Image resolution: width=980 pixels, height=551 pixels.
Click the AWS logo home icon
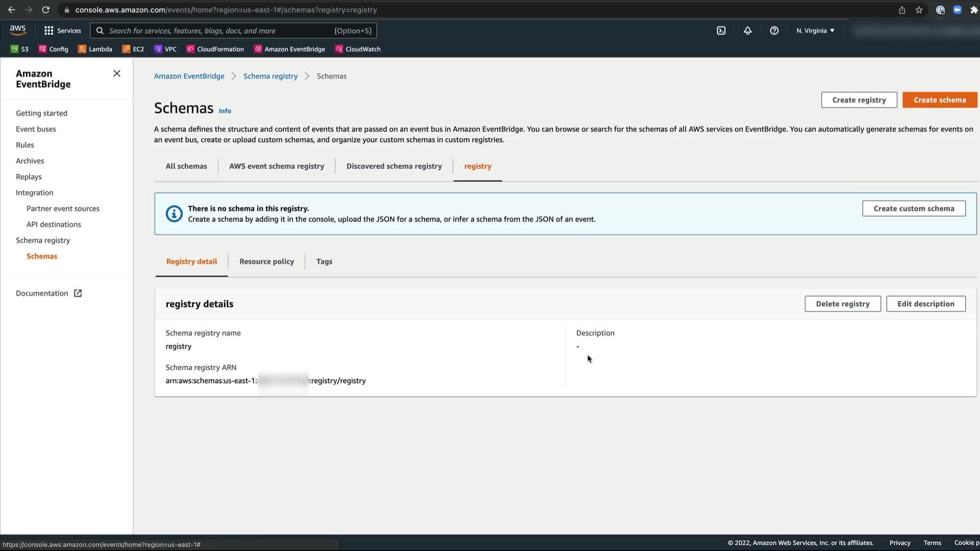18,31
